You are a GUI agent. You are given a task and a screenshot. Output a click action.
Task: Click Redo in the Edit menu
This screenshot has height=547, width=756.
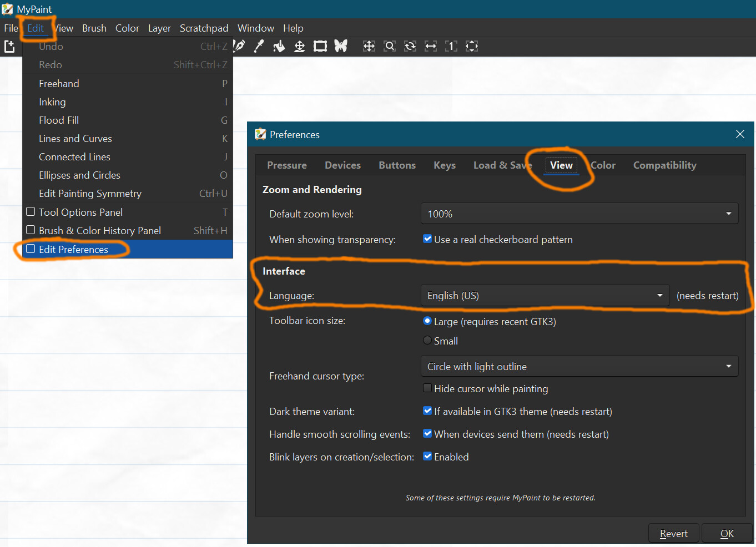click(127, 65)
